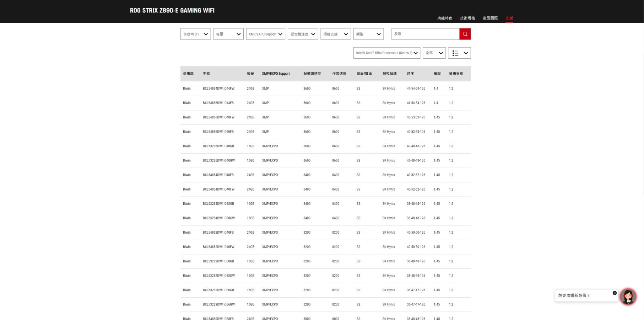Click the ROG STRIX Z890-E GAMING WIFI title

click(x=172, y=11)
